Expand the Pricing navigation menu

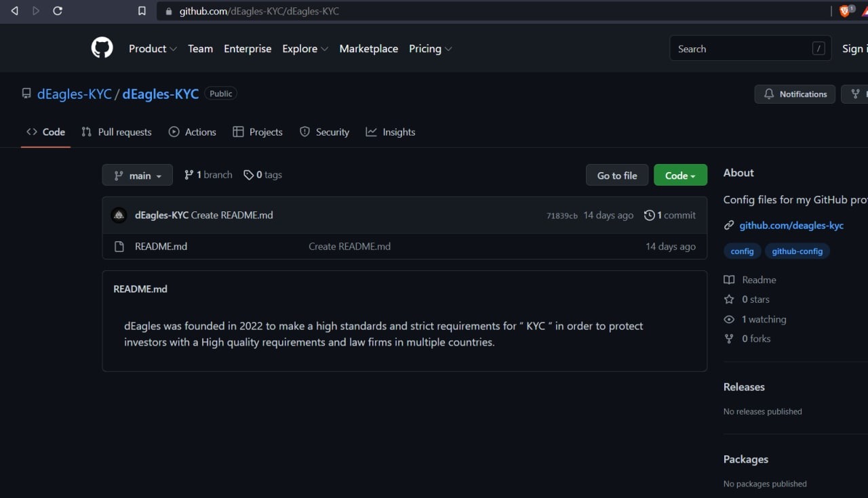pos(431,49)
